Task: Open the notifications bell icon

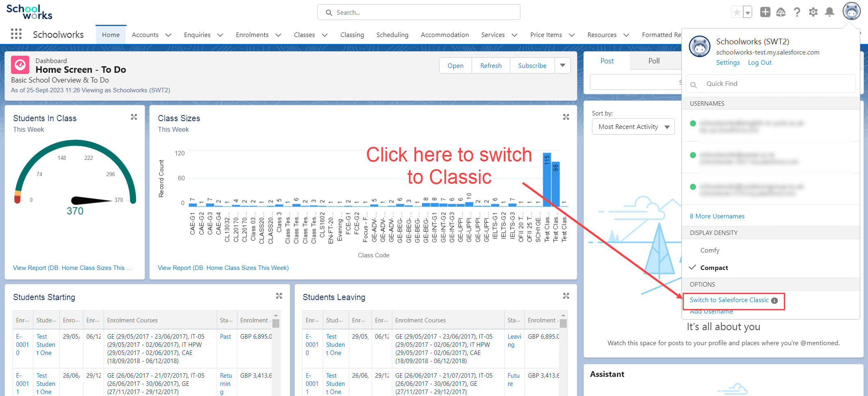Action: pyautogui.click(x=829, y=12)
